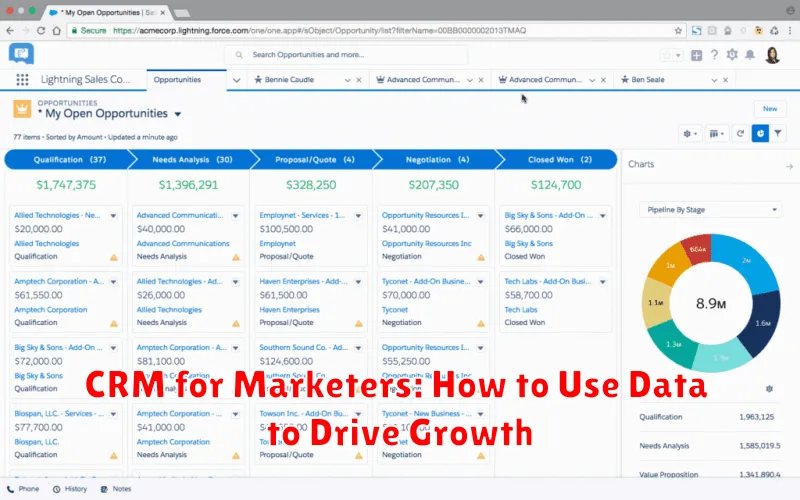Click the New opportunity button

point(770,109)
